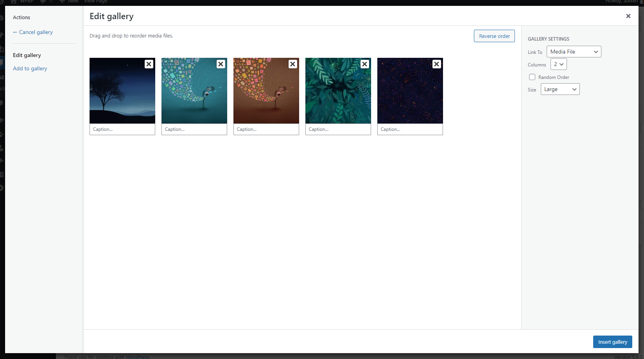
Task: Enable the Random Order checkbox
Action: (532, 77)
